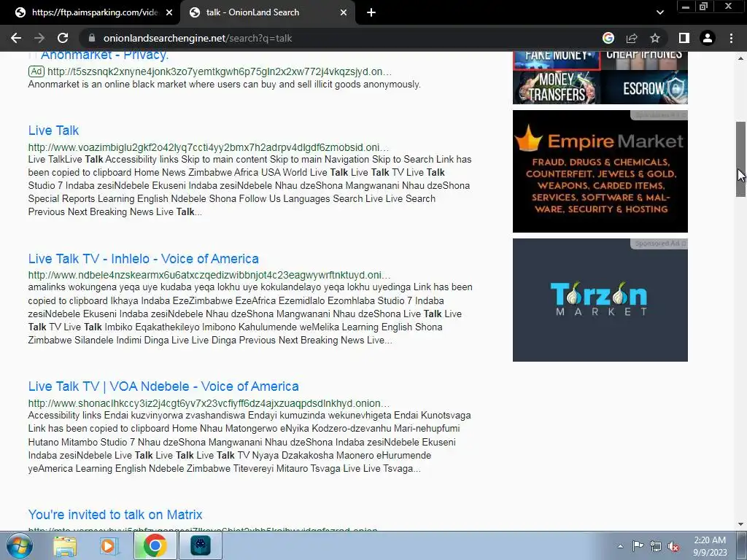Open the Live Talk result
Viewport: 747px width, 560px height.
53,131
